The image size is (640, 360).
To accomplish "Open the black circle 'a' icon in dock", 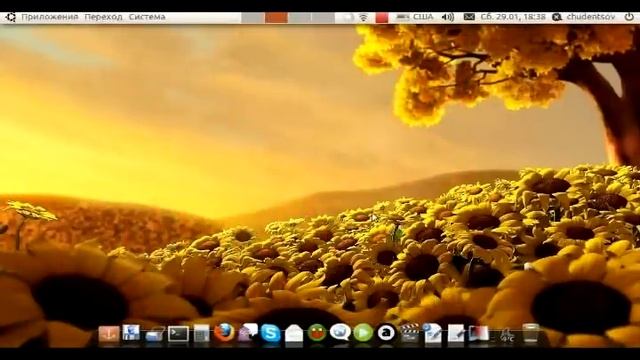I will point(386,333).
